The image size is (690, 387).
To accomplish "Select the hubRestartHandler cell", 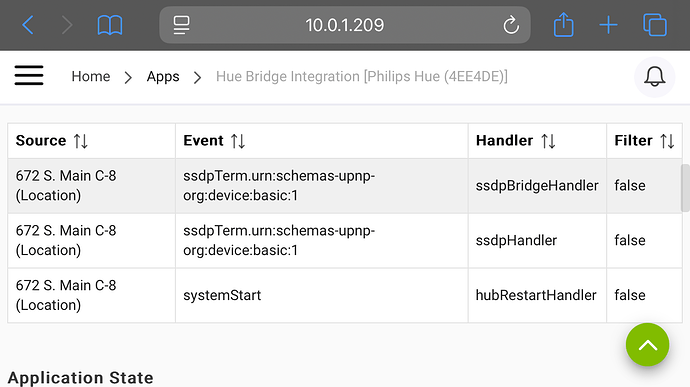I will (537, 295).
